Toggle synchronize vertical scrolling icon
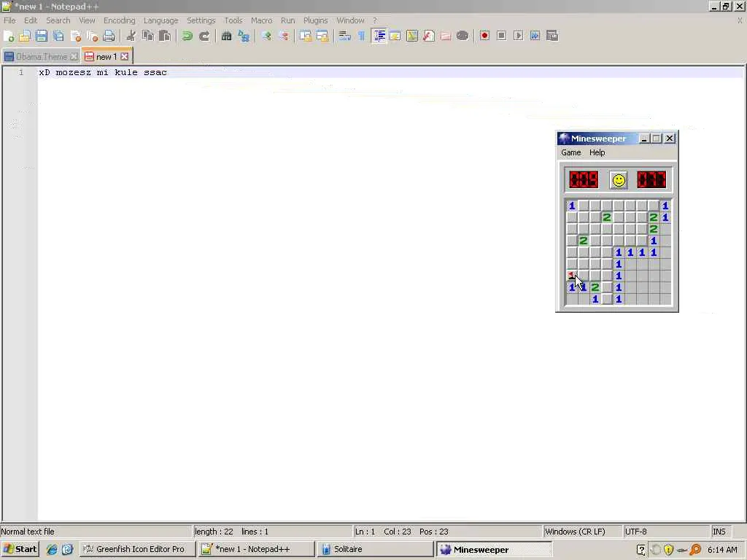The width and height of the screenshot is (747, 560). (306, 36)
